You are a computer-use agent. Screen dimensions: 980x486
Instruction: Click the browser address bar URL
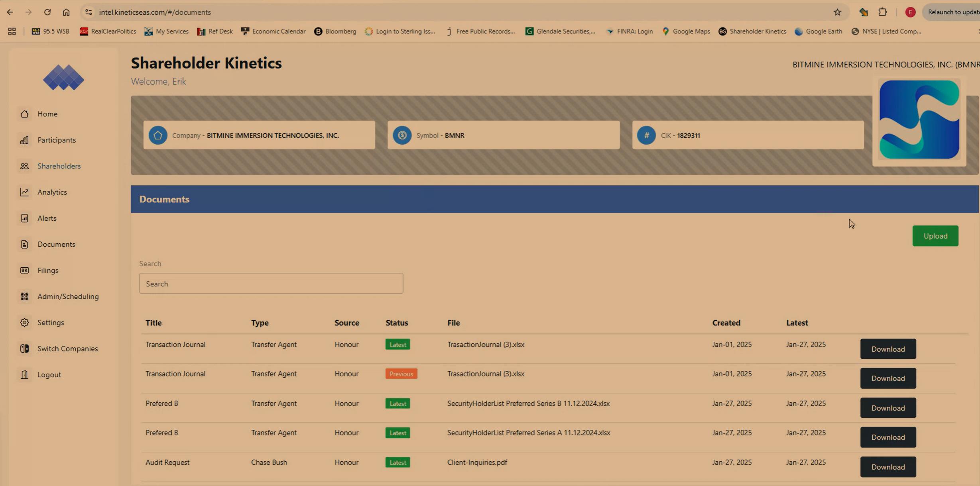155,12
